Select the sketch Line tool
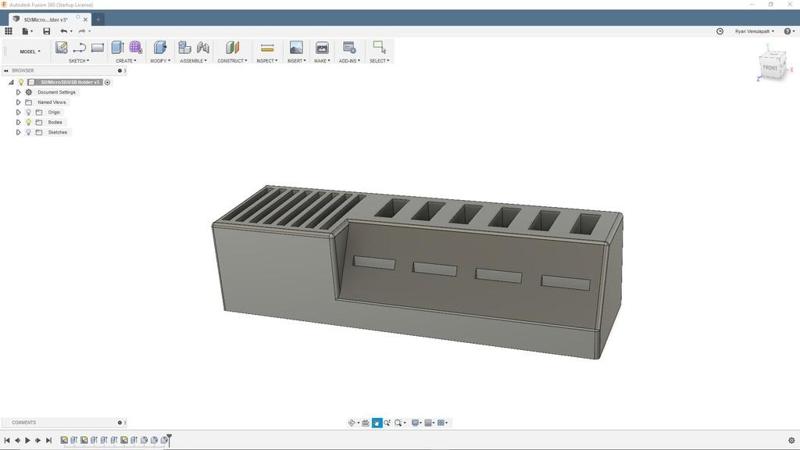 79,47
